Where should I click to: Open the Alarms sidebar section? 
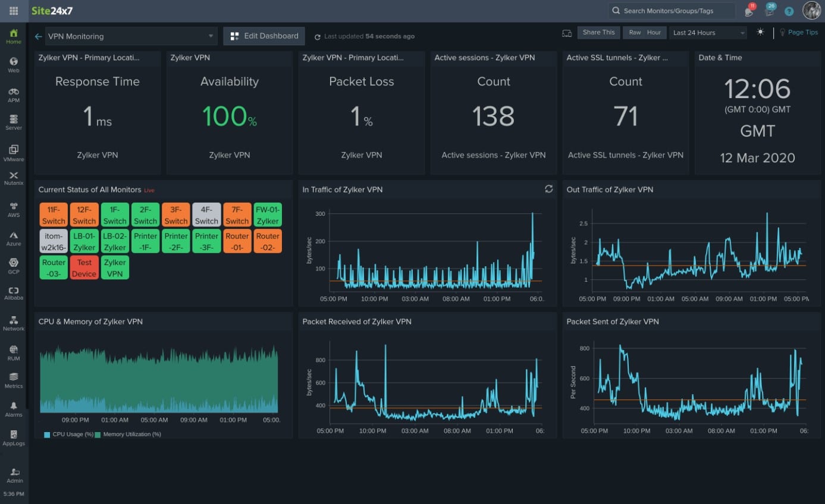click(x=14, y=409)
